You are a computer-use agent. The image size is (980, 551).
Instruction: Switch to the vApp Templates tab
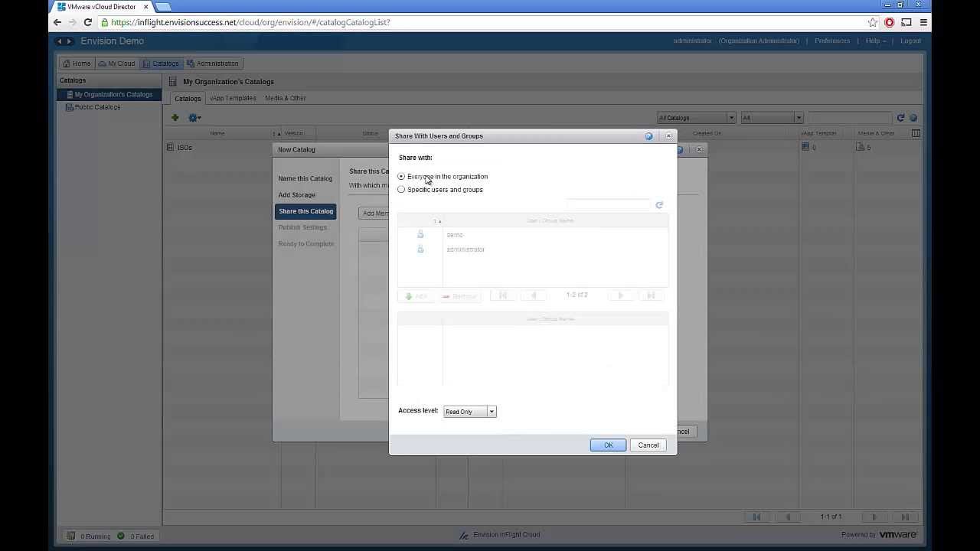click(x=233, y=98)
